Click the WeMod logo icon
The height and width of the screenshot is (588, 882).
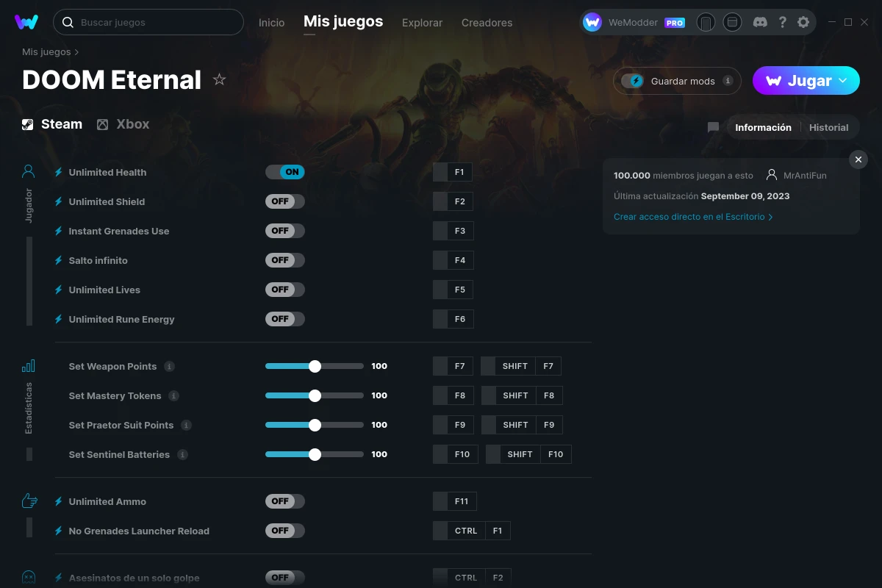click(x=26, y=22)
